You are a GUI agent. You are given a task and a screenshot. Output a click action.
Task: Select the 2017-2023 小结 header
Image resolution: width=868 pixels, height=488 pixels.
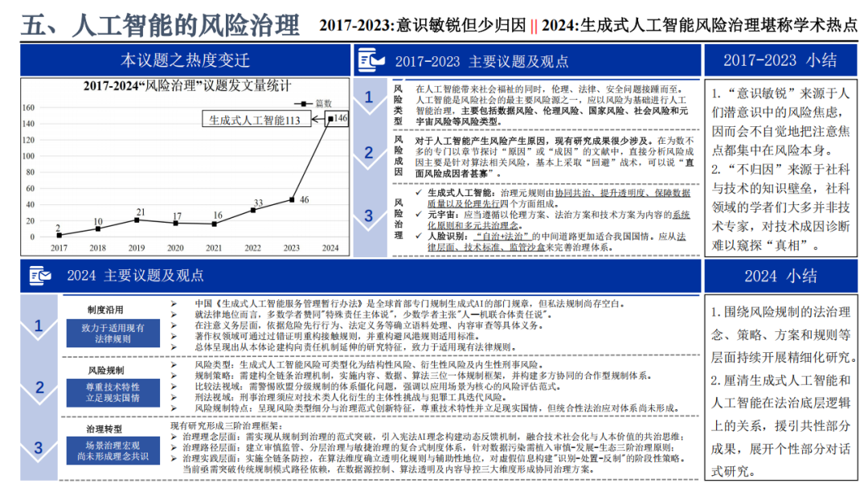pos(780,60)
